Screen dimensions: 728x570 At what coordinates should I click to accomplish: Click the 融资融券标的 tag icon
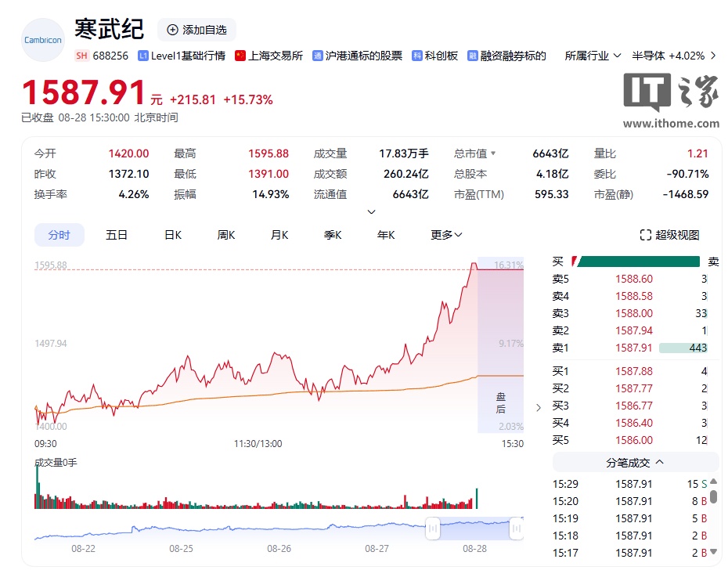point(473,56)
